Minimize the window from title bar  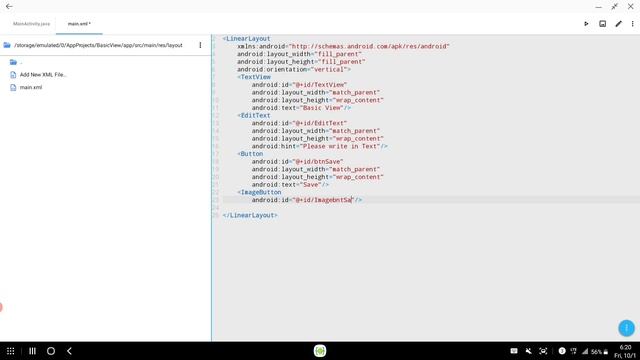tap(598, 7)
